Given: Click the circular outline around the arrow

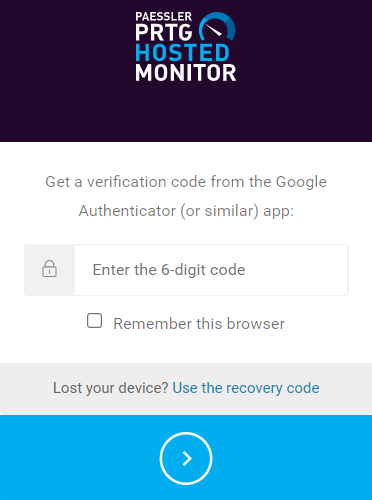Looking at the screenshot, I should pos(186,458).
